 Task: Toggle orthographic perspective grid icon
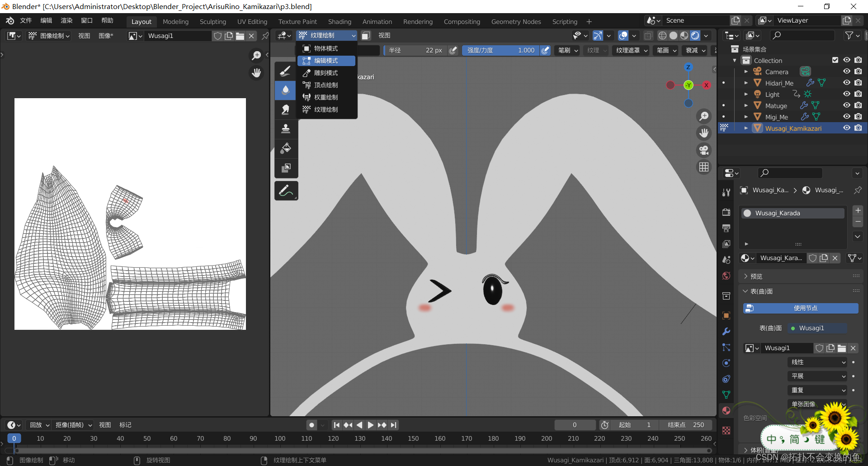704,167
